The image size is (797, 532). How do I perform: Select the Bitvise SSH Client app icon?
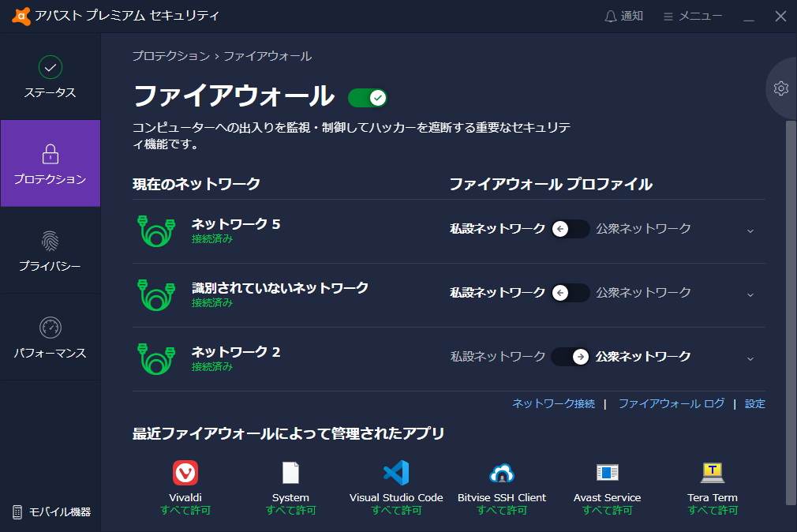(x=502, y=473)
